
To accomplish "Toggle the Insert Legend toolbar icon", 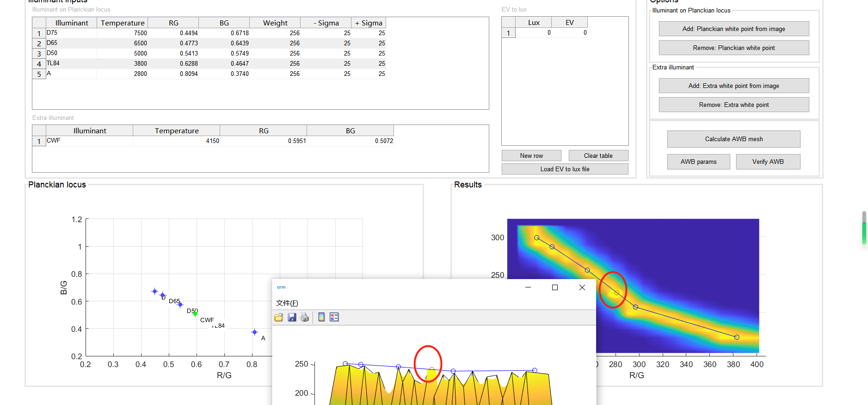I will (x=334, y=317).
